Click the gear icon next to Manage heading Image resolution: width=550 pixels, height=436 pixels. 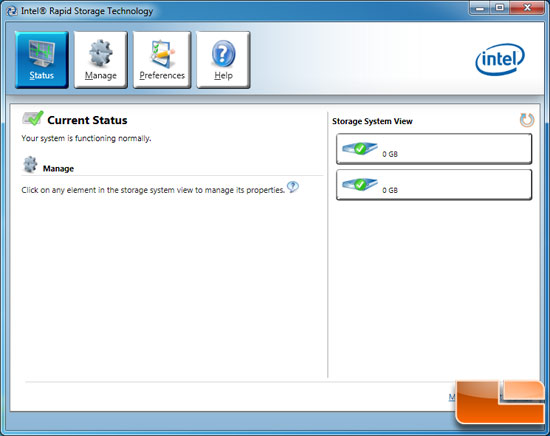pos(30,165)
